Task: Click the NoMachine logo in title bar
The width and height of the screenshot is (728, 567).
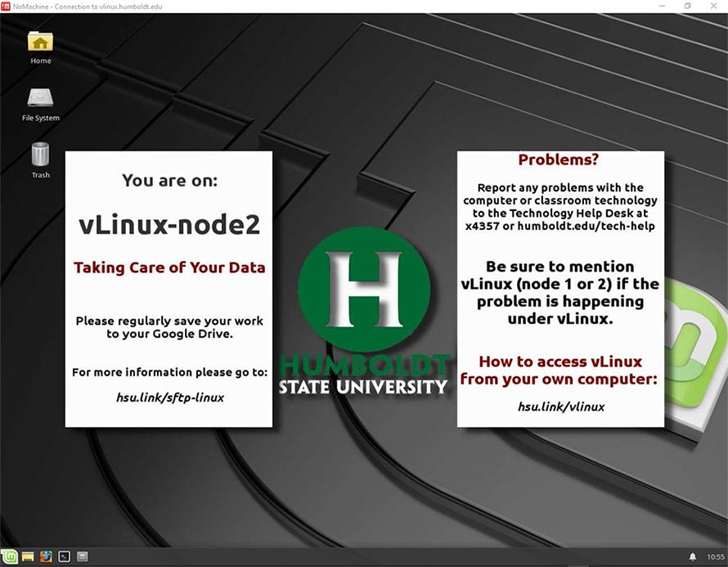Action: (6, 6)
